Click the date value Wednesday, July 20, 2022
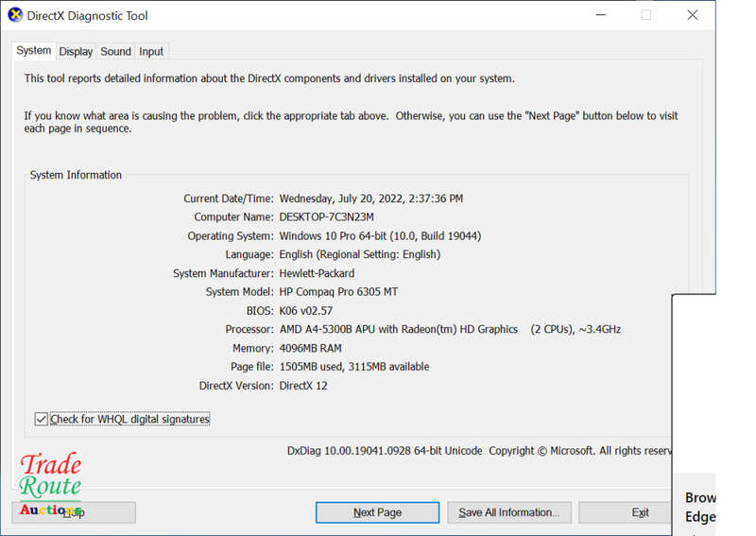Viewport: 756px width, 536px height. pos(371,199)
